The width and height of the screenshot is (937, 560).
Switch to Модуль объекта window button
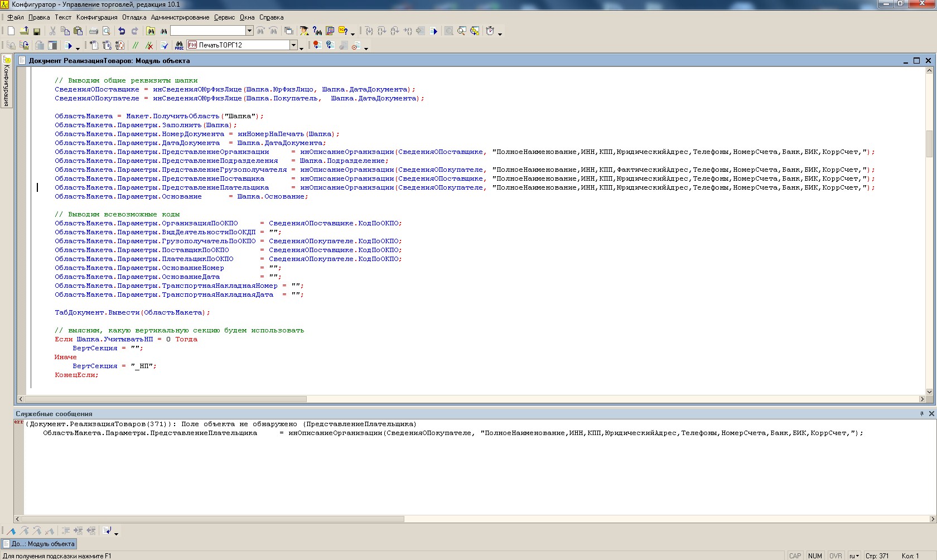[39, 544]
